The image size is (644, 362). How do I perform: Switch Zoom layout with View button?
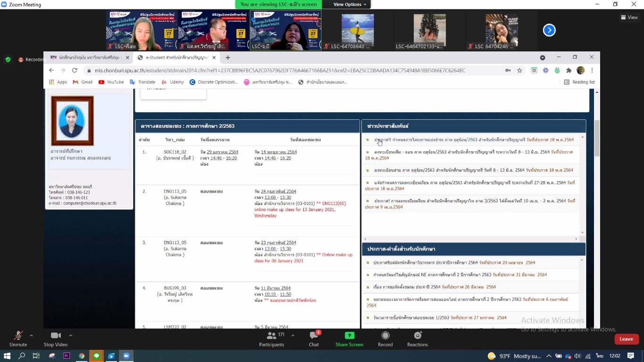pos(629,17)
